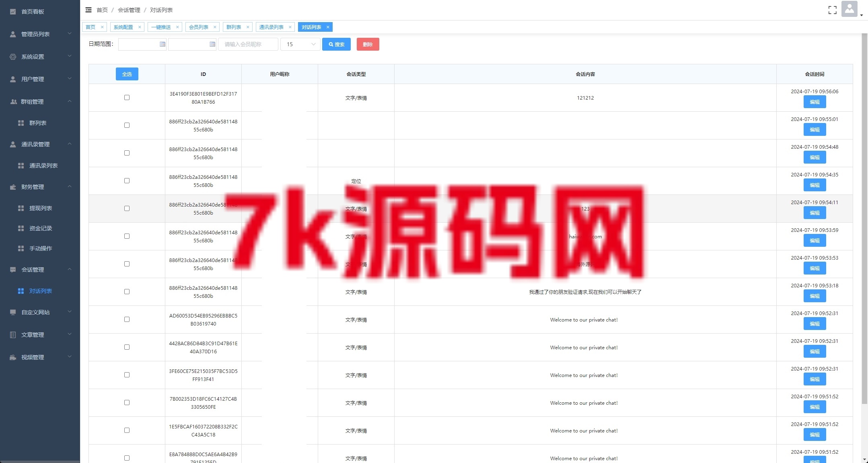Click the 视频管理 camera icon

coord(13,357)
